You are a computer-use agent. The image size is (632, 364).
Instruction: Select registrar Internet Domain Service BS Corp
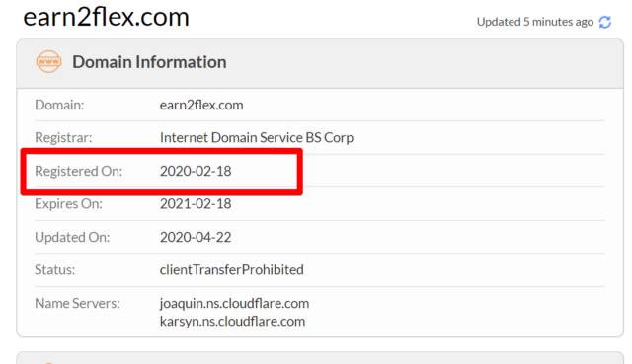257,138
